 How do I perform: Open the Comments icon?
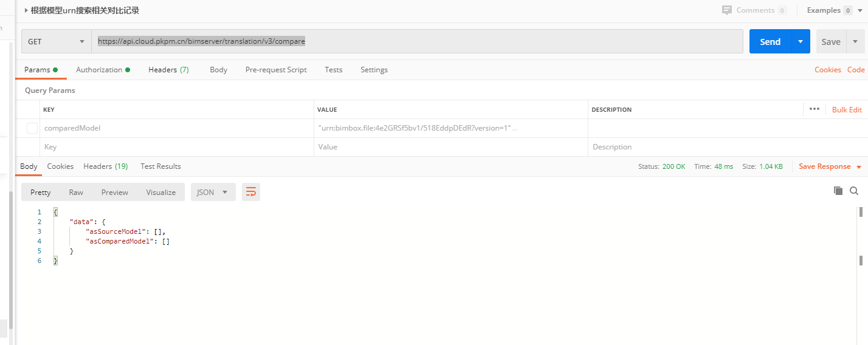click(726, 10)
